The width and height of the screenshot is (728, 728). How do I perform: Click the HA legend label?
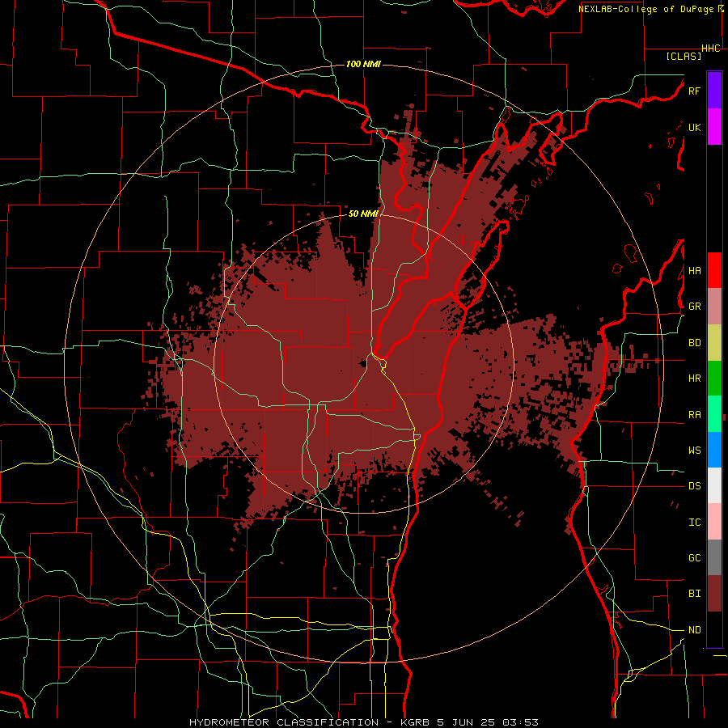694,271
